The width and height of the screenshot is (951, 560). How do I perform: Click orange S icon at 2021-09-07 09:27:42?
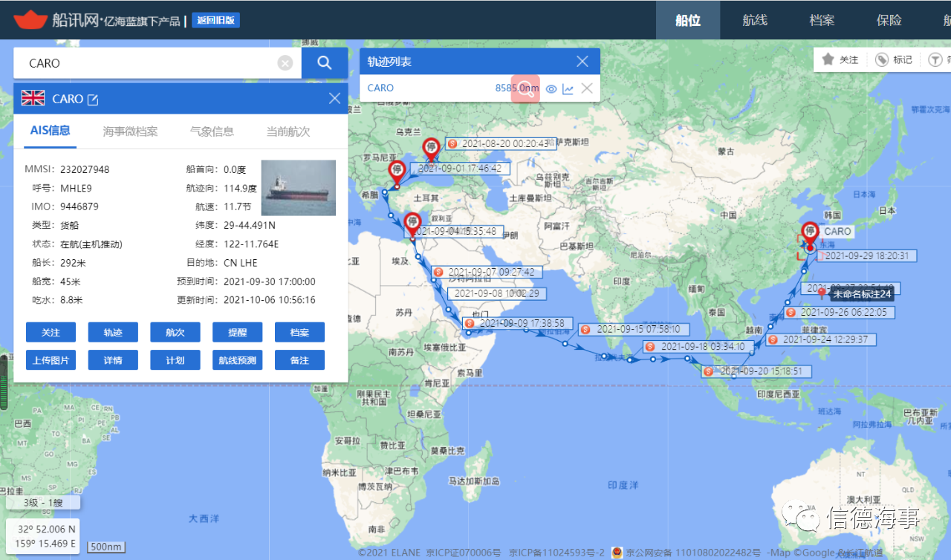coord(438,273)
